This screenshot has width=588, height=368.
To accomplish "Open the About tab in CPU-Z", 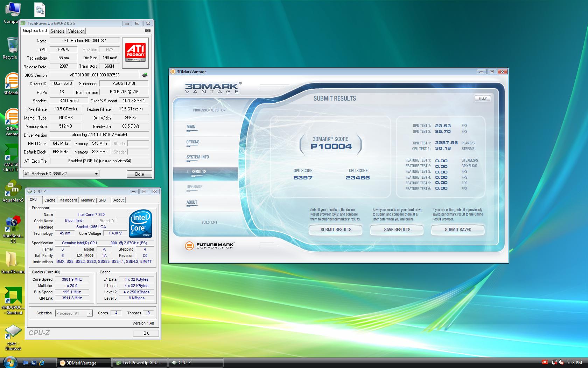I will coord(118,200).
